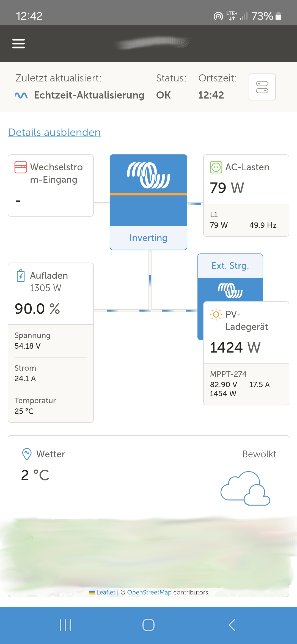297x644 pixels.
Task: Select the Inverting status label
Action: coord(148,238)
